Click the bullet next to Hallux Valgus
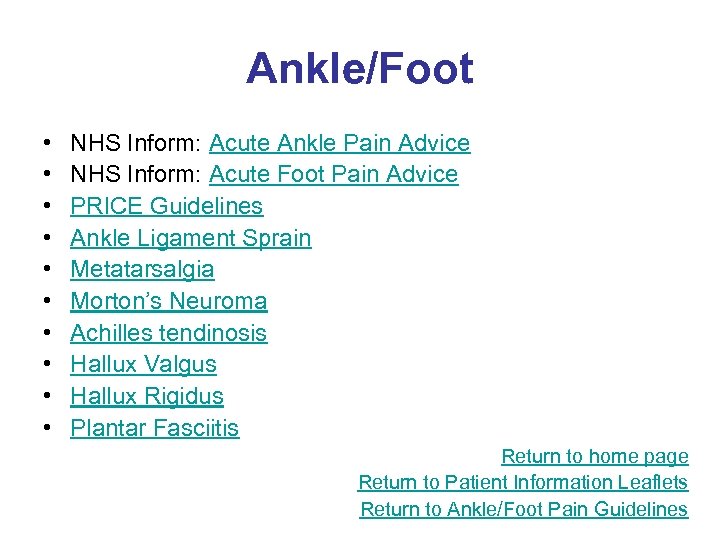Screen dimensions: 720x540 click(x=48, y=365)
